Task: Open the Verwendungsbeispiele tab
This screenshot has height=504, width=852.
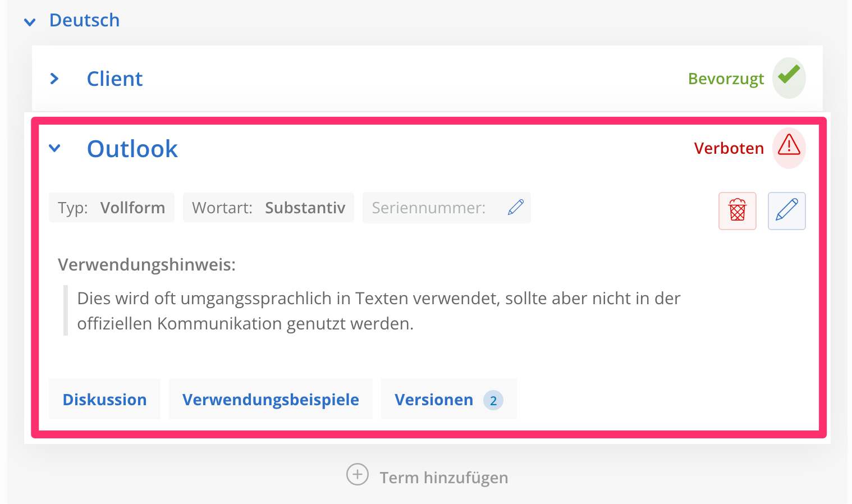Action: (271, 399)
